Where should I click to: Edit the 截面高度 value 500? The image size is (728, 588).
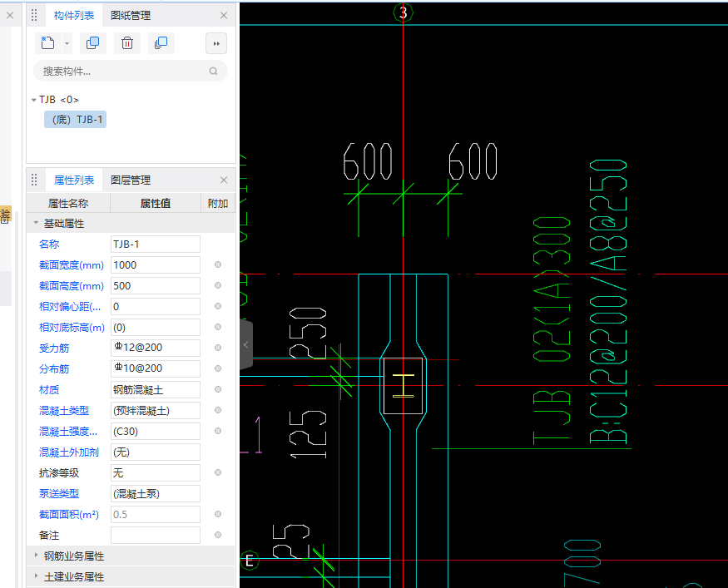[x=156, y=286]
